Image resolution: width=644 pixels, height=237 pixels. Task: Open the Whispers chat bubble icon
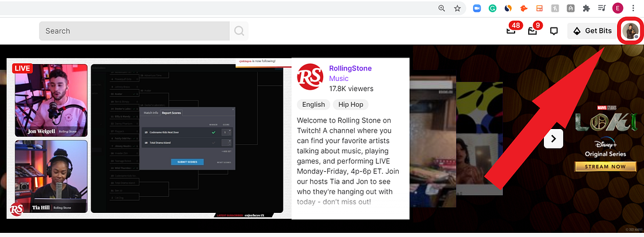coord(554,31)
